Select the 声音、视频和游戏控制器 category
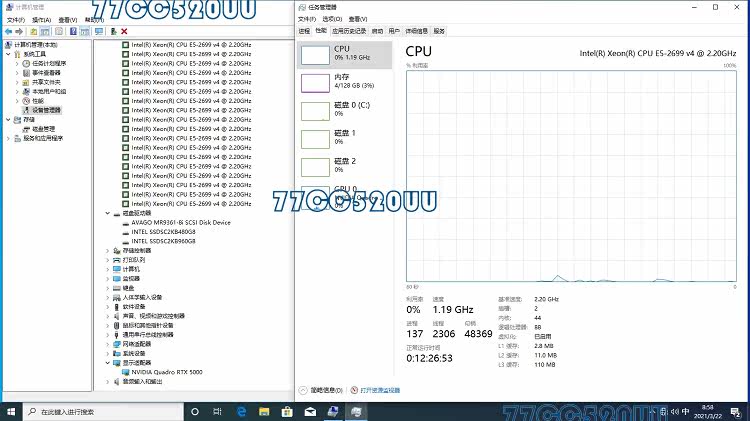 (153, 316)
